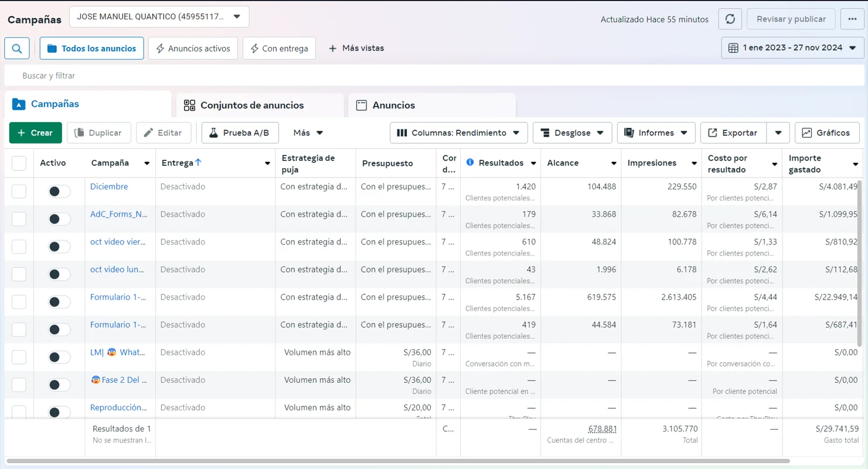The height and width of the screenshot is (469, 868).
Task: Open Prueba A/B flask test
Action: (x=240, y=133)
